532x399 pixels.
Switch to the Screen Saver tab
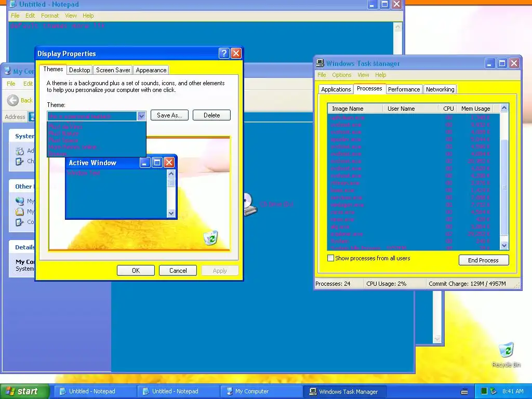(113, 70)
